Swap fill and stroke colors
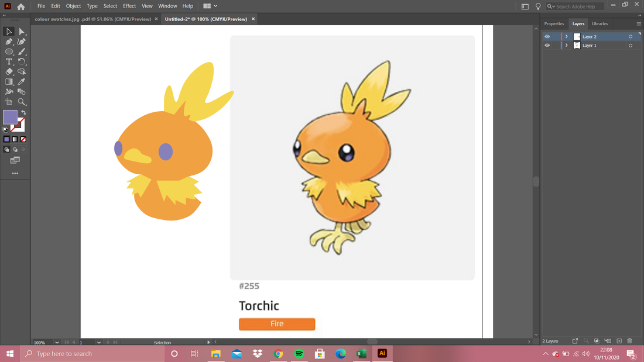 point(23,113)
